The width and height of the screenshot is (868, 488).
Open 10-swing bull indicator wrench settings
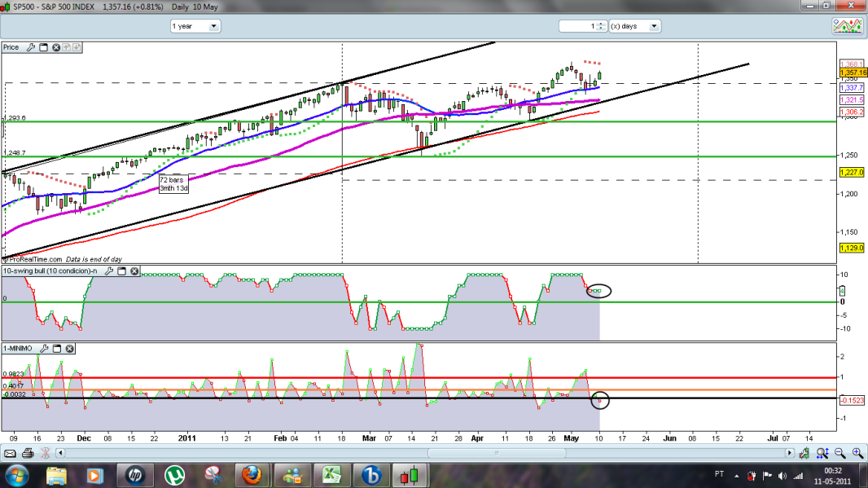[109, 270]
